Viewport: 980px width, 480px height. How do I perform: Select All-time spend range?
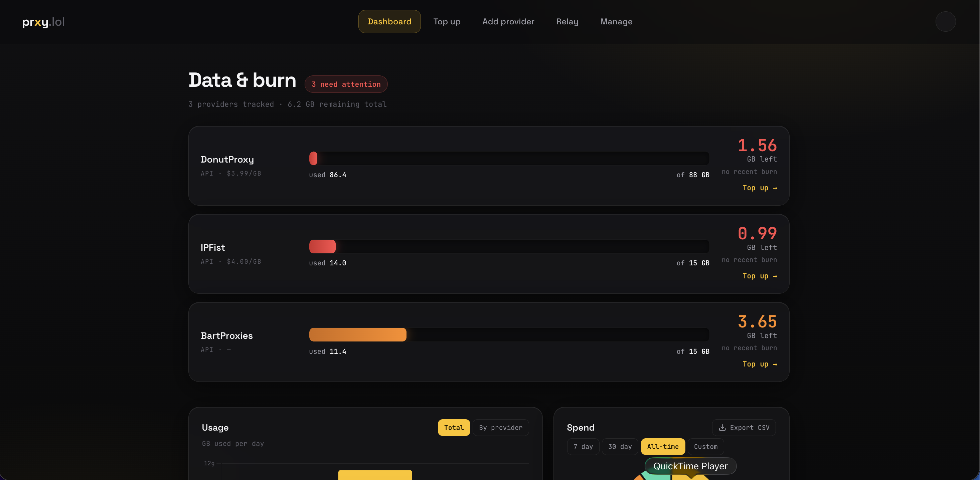pos(663,447)
